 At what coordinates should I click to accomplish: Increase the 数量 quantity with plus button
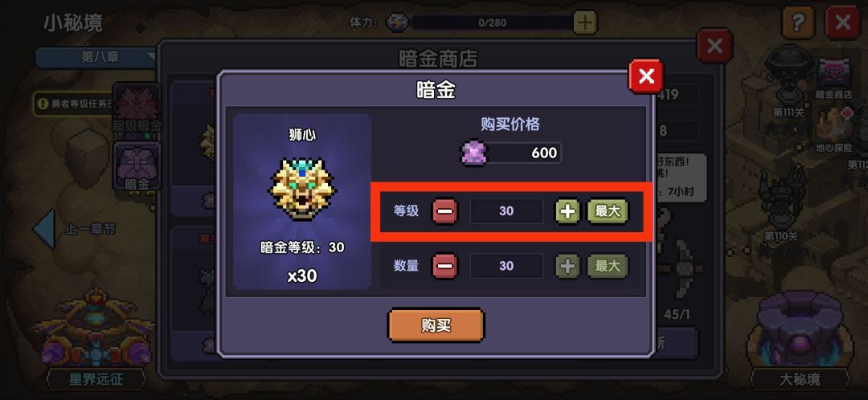pyautogui.click(x=567, y=266)
